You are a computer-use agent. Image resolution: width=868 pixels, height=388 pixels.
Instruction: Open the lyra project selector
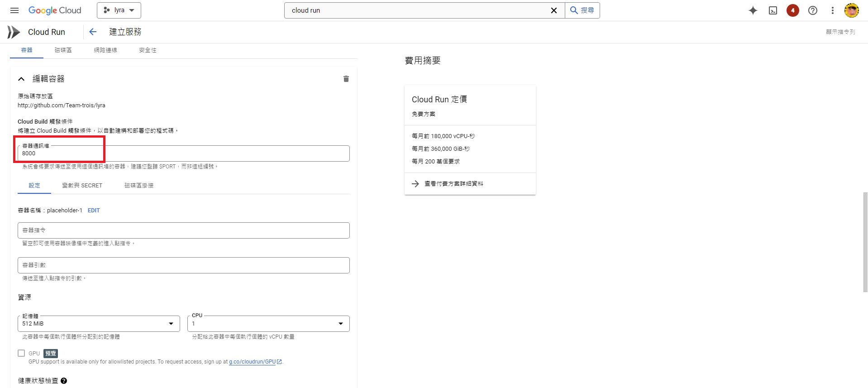(x=119, y=10)
